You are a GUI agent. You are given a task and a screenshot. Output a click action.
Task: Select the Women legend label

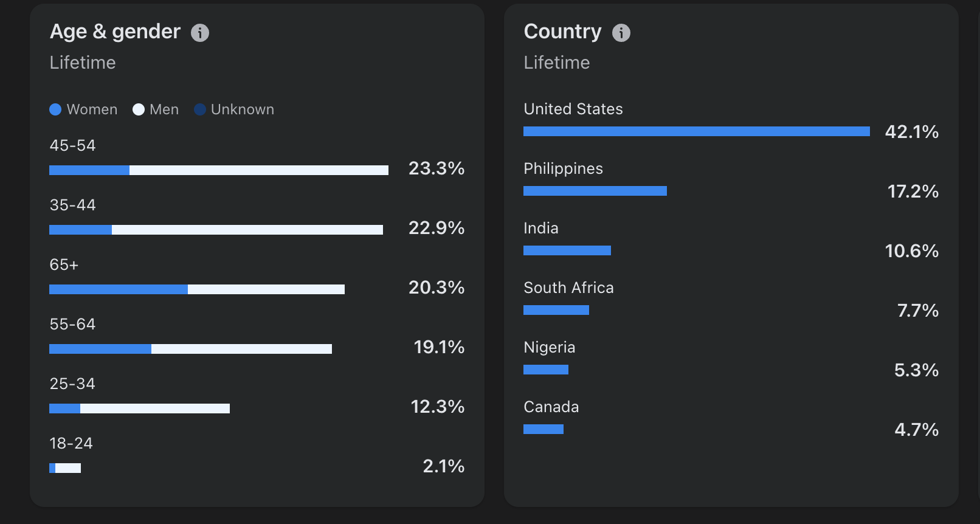(92, 109)
